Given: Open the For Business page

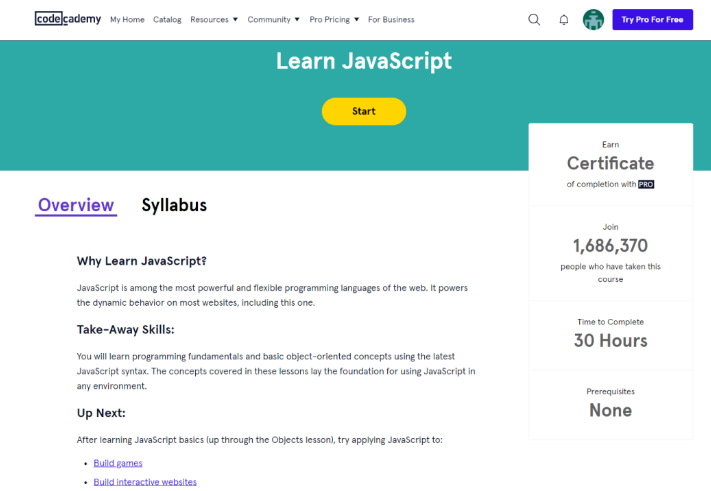Looking at the screenshot, I should (391, 19).
